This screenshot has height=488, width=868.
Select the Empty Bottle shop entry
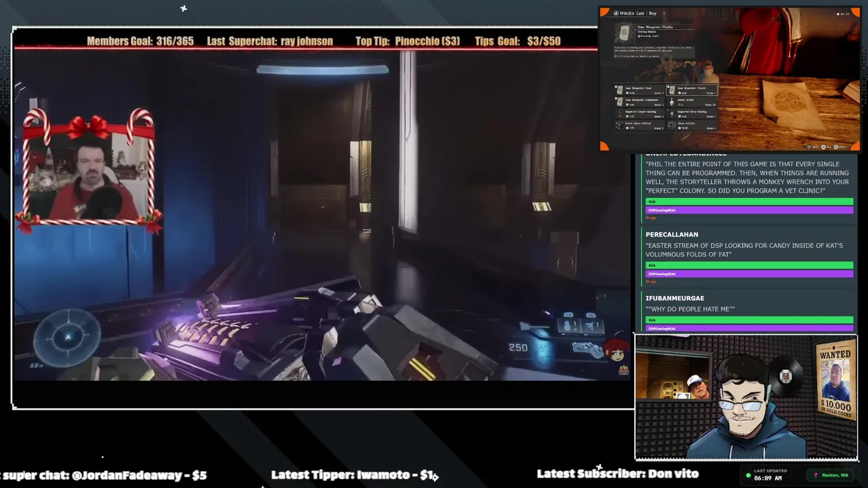[x=692, y=102]
